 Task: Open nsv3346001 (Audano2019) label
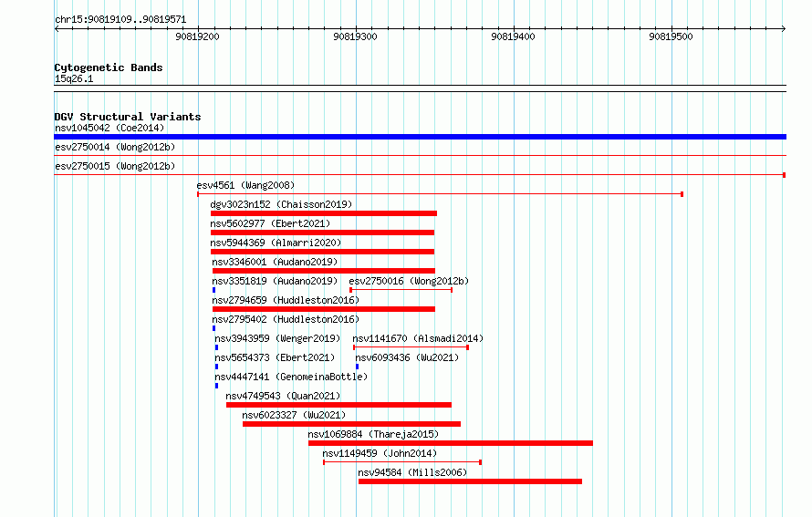coord(275,262)
